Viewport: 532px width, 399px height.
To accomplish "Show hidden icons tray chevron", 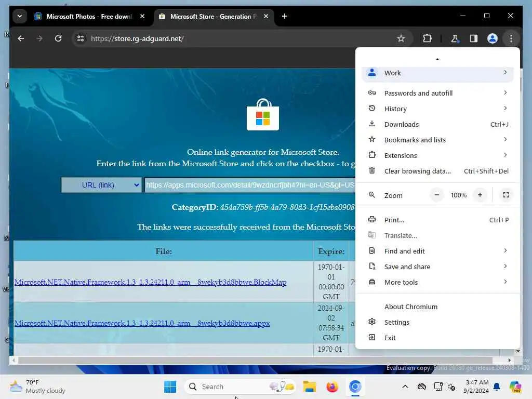I will coord(405,387).
